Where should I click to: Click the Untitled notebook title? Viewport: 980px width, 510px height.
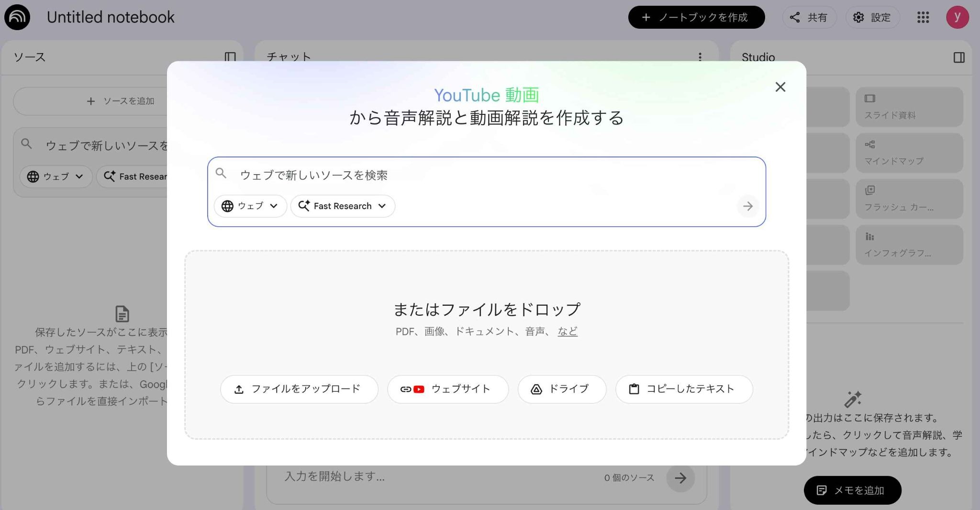coord(111,17)
